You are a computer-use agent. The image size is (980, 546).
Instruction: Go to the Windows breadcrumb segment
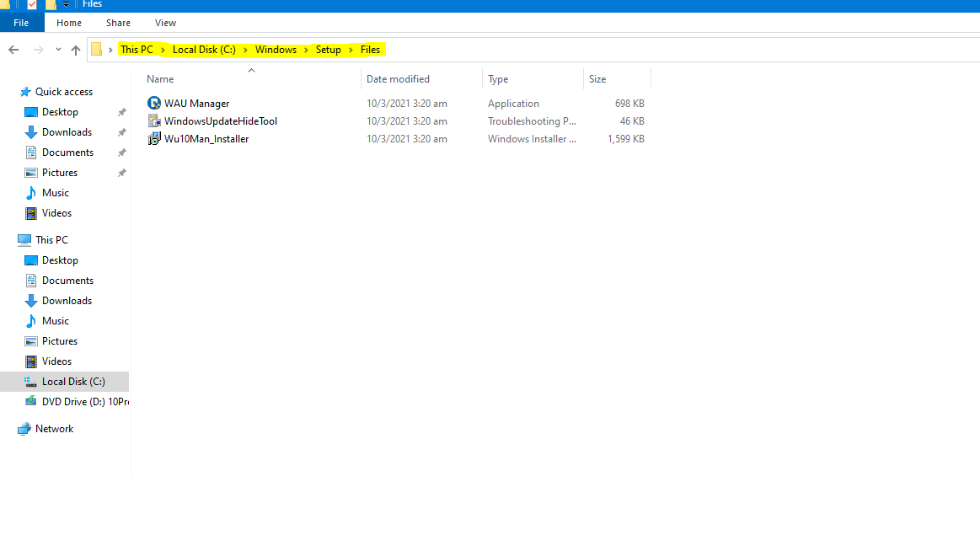(276, 50)
